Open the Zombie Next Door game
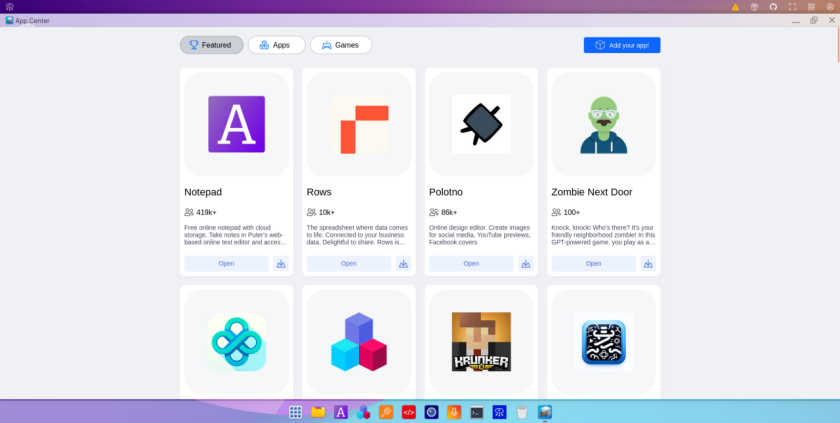This screenshot has width=840, height=423. coord(594,263)
